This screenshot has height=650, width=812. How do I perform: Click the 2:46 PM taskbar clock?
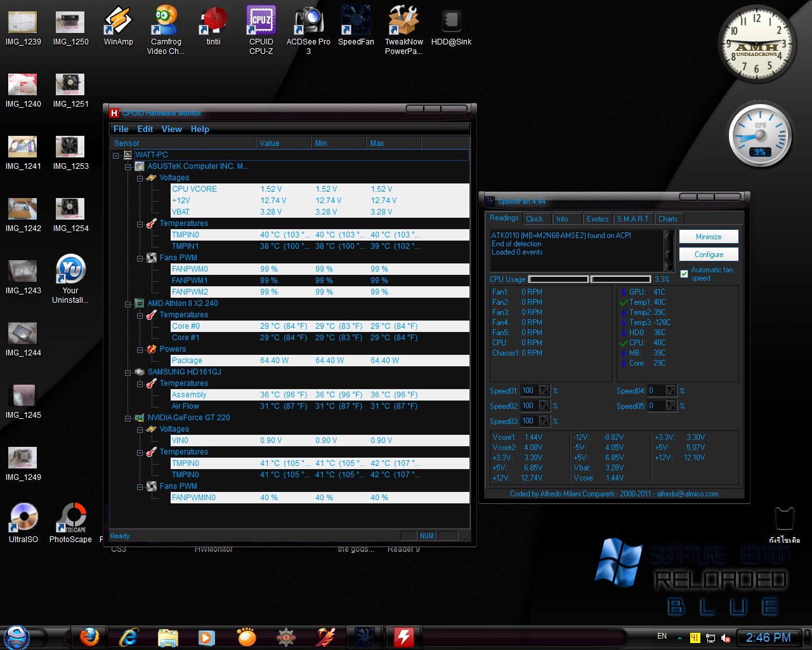[x=768, y=638]
